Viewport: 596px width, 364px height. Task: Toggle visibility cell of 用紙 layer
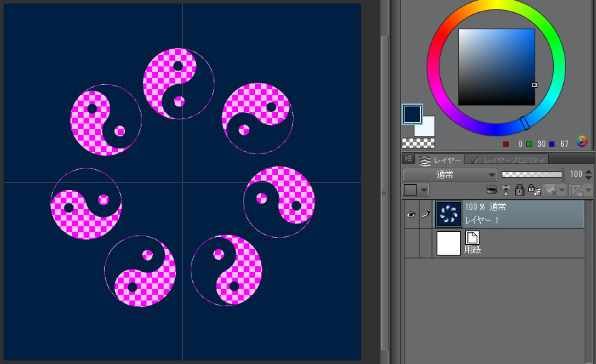412,243
